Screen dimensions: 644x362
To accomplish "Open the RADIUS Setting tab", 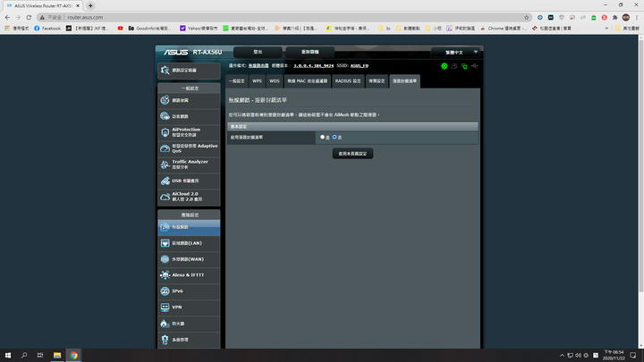I will (x=348, y=81).
